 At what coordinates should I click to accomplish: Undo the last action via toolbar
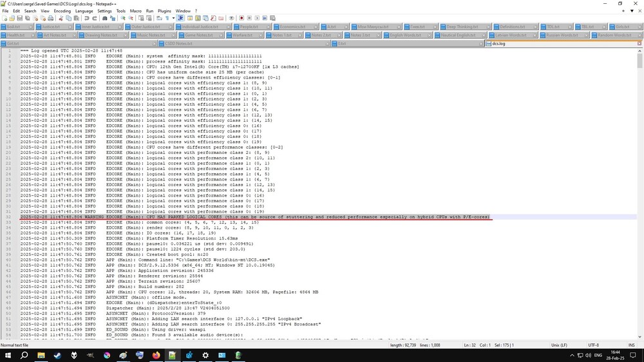87,18
